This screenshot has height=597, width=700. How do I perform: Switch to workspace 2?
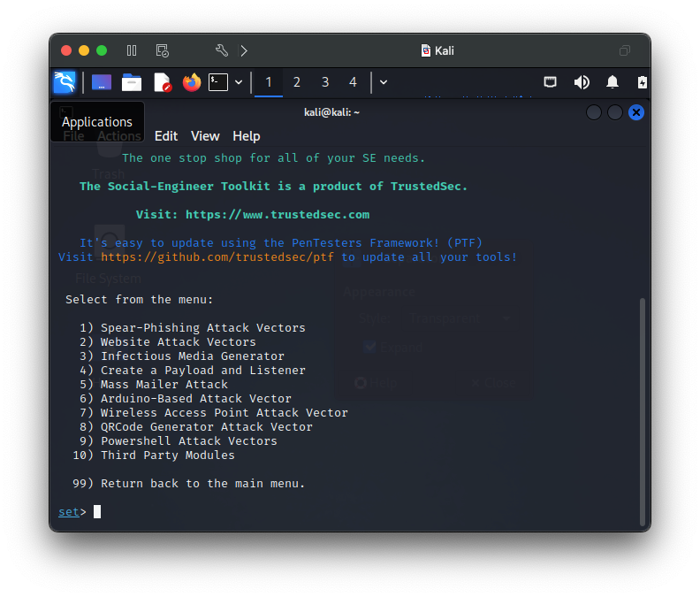tap(296, 82)
